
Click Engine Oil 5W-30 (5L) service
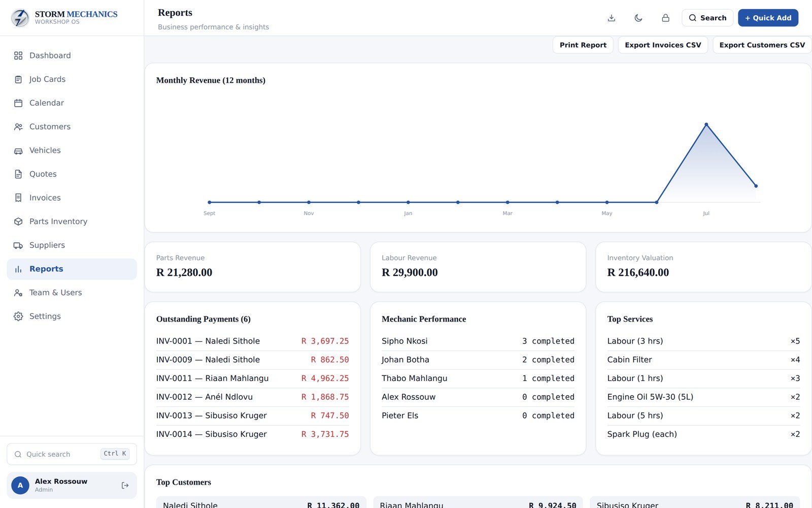point(703,397)
